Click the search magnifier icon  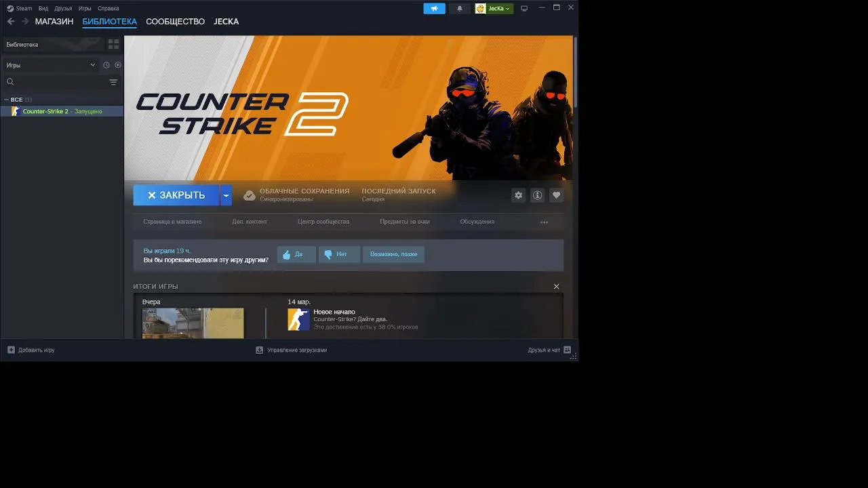tap(10, 82)
